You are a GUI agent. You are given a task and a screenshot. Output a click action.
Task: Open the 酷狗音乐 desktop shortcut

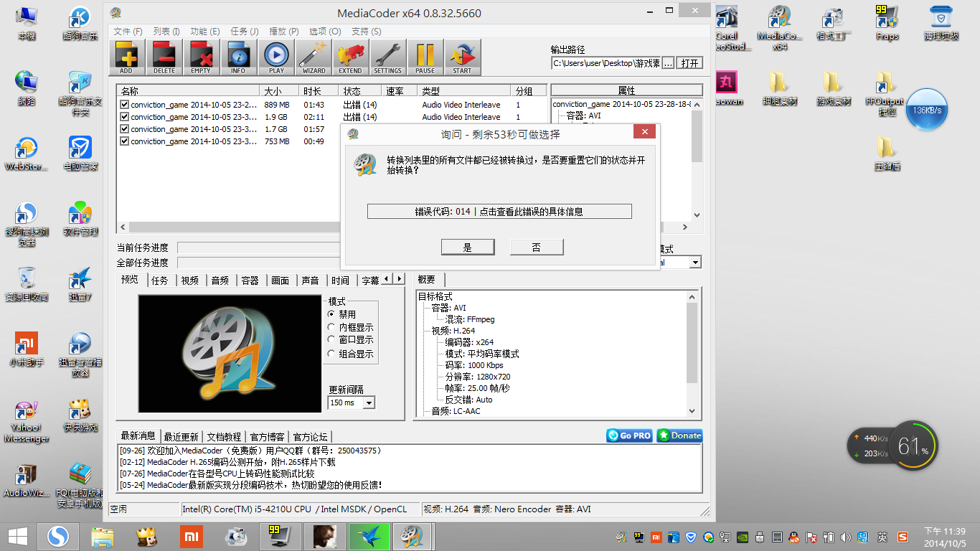click(x=80, y=23)
